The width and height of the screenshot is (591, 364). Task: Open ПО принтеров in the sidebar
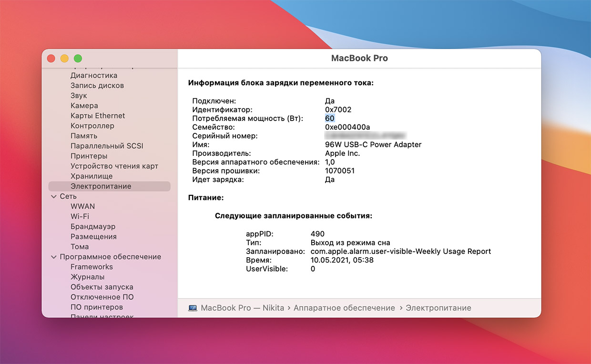pyautogui.click(x=97, y=307)
